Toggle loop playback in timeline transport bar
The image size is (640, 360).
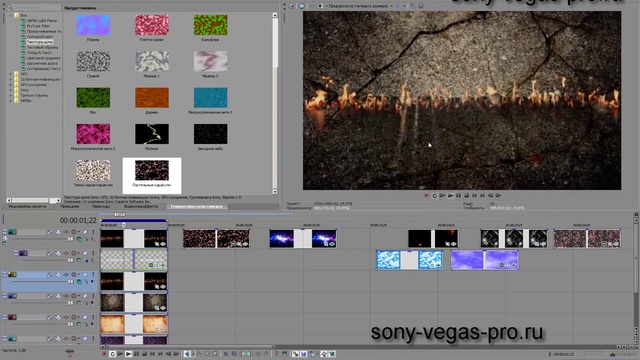tap(113, 354)
